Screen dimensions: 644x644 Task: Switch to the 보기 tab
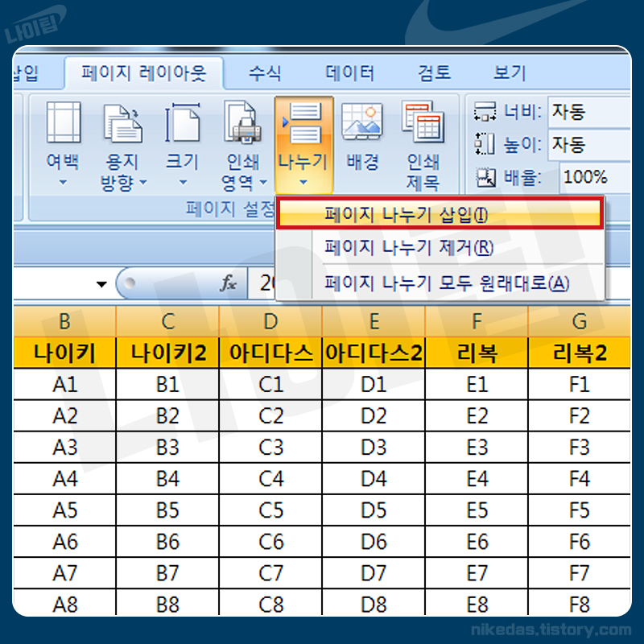510,73
